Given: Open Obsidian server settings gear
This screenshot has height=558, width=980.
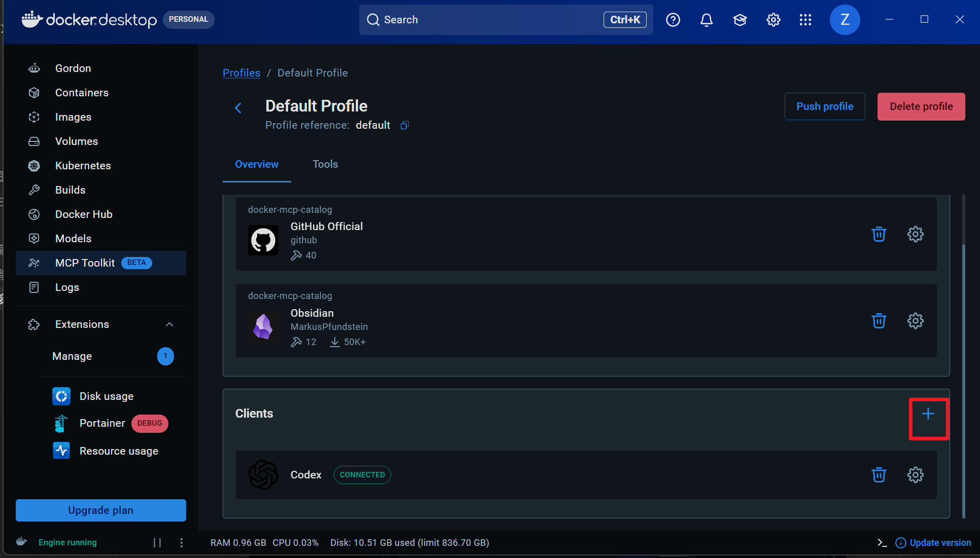Looking at the screenshot, I should [916, 321].
